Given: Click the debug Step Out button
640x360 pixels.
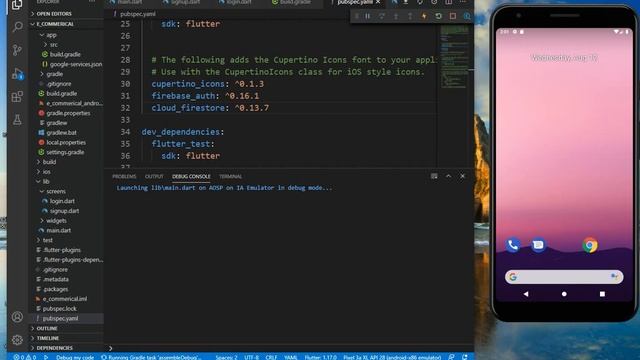Looking at the screenshot, I should point(410,16).
